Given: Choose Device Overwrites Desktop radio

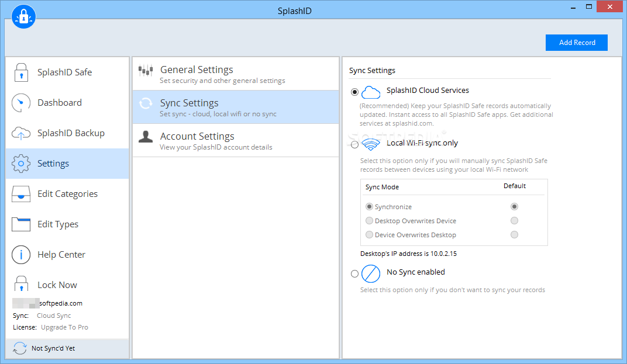Looking at the screenshot, I should click(x=370, y=234).
